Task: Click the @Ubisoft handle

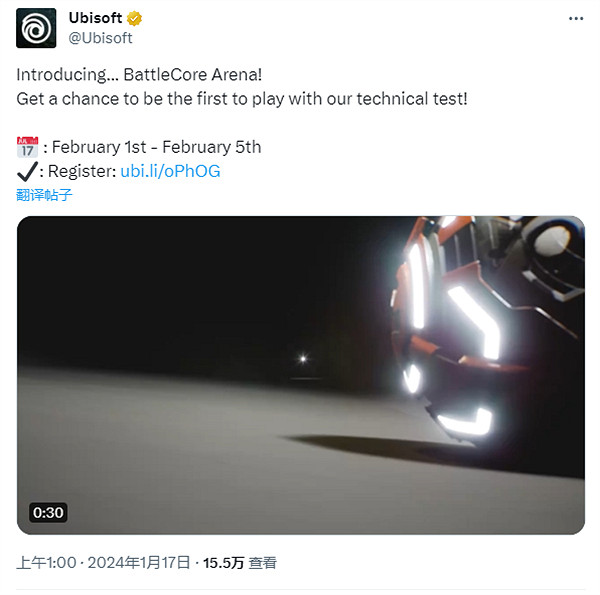Action: coord(100,38)
